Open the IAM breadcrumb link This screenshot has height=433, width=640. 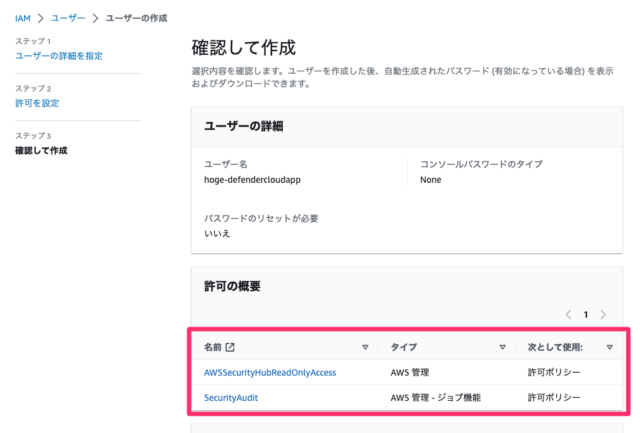pos(23,18)
